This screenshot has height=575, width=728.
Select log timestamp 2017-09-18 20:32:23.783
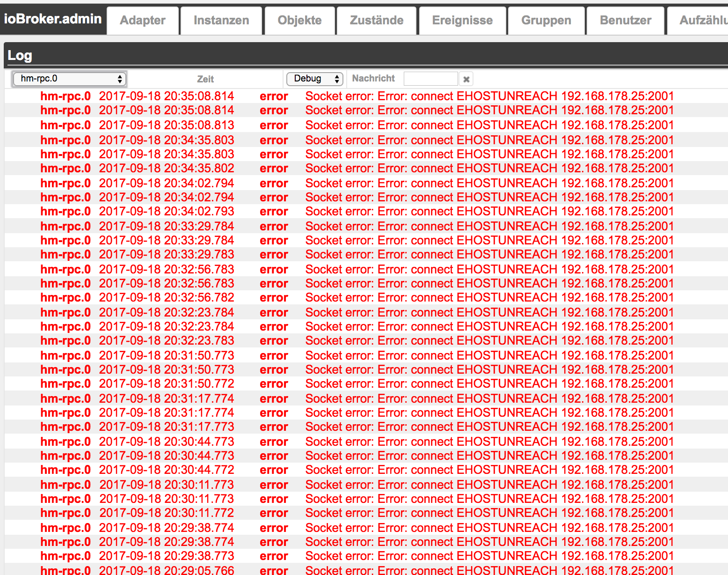(167, 341)
